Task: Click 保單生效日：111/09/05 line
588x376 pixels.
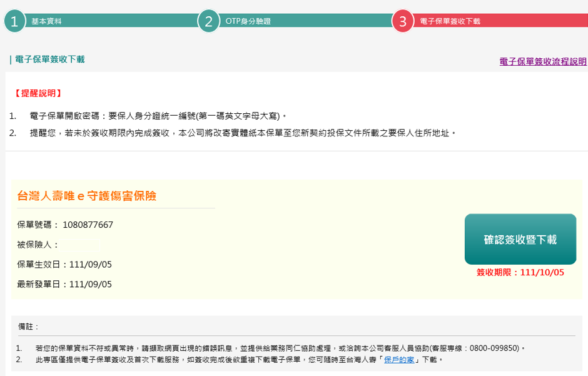Action: click(64, 264)
